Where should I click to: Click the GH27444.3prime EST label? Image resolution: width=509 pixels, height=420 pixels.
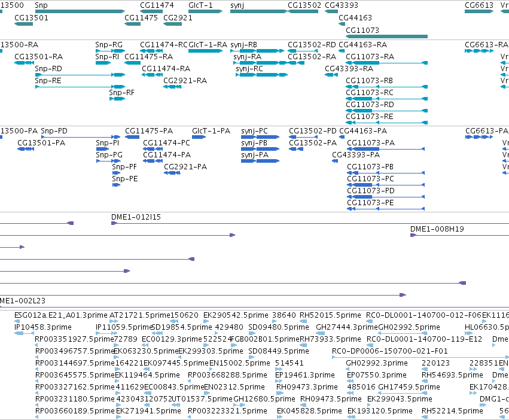coord(347,327)
